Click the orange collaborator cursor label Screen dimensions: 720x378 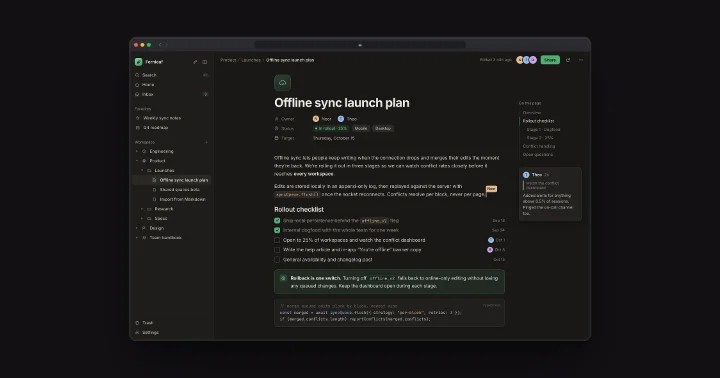pyautogui.click(x=491, y=189)
